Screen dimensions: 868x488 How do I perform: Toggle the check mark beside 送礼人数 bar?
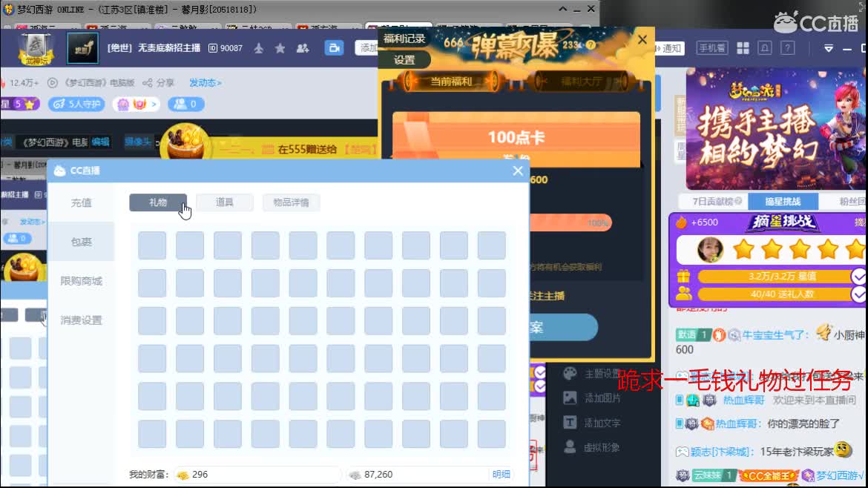coord(858,294)
